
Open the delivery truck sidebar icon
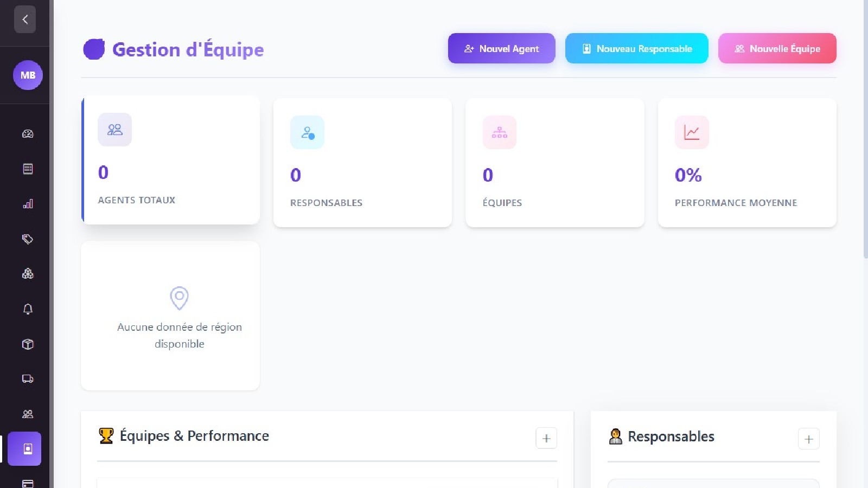pyautogui.click(x=28, y=379)
